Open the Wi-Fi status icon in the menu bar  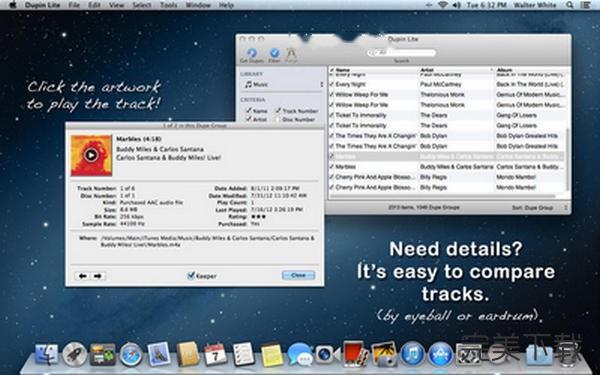443,5
